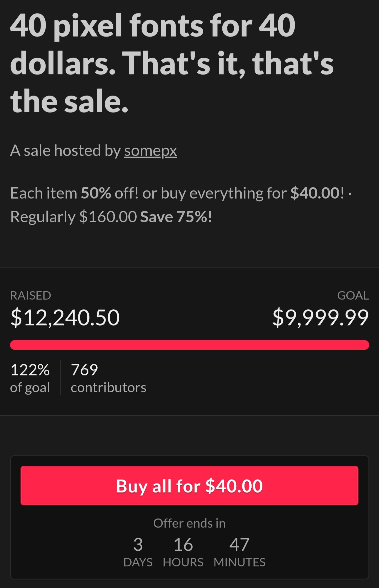Tap the Offer ends in label
The image size is (379, 588).
[x=189, y=523]
